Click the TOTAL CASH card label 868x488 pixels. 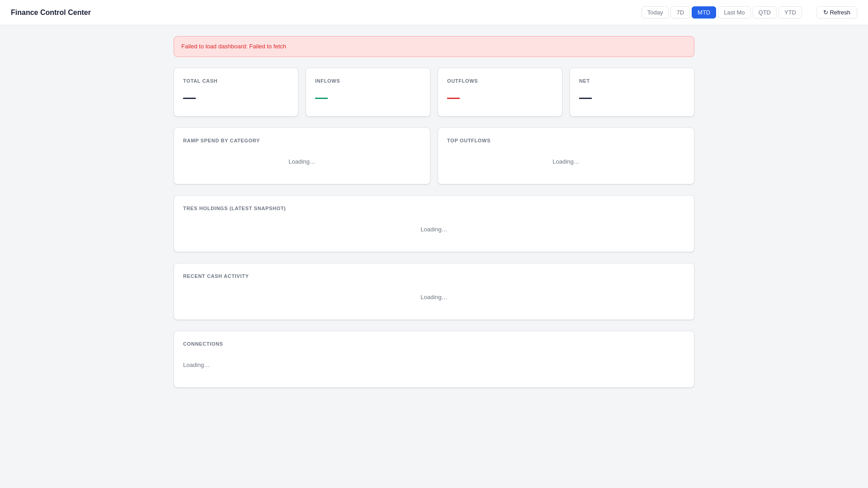coord(200,81)
